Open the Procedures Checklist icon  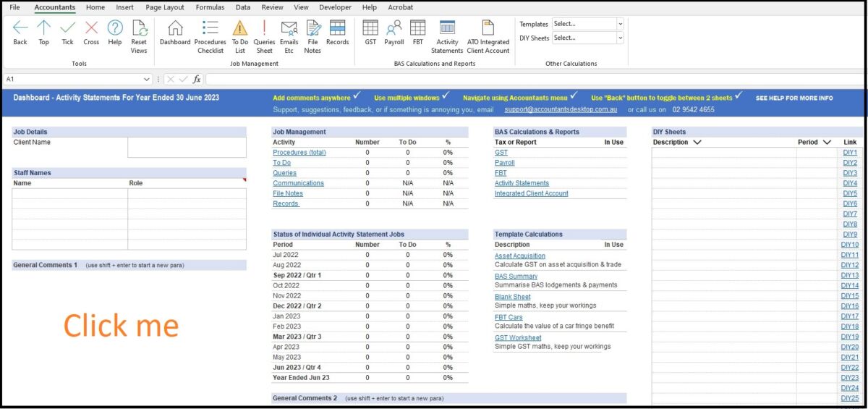[x=210, y=29]
